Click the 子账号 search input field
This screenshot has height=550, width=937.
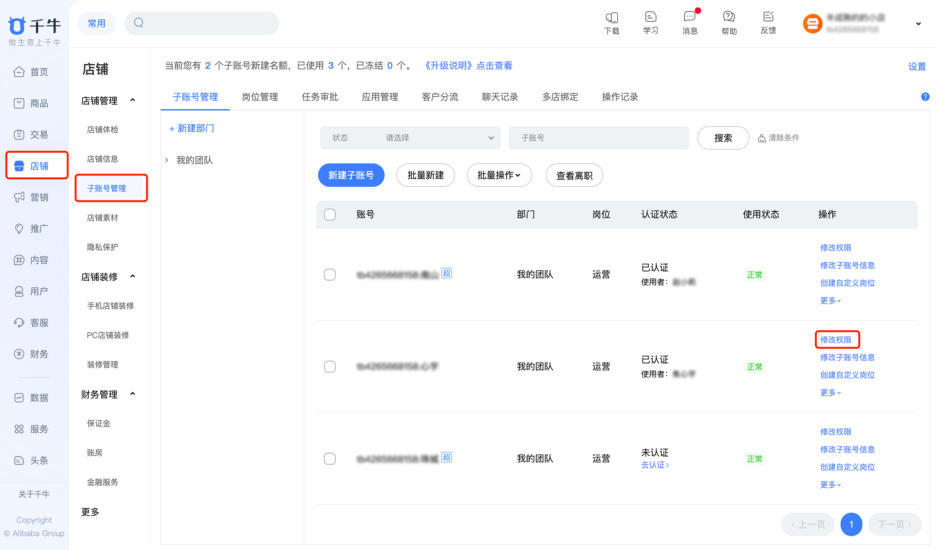point(598,138)
